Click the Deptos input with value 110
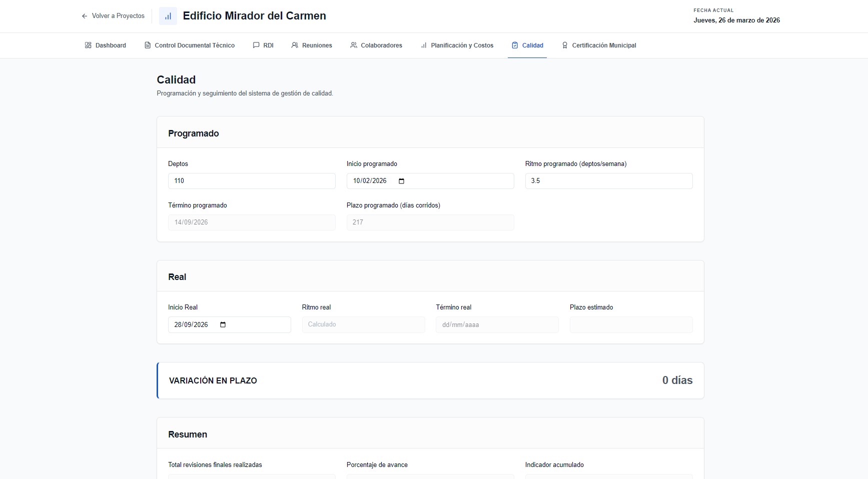 (x=252, y=181)
